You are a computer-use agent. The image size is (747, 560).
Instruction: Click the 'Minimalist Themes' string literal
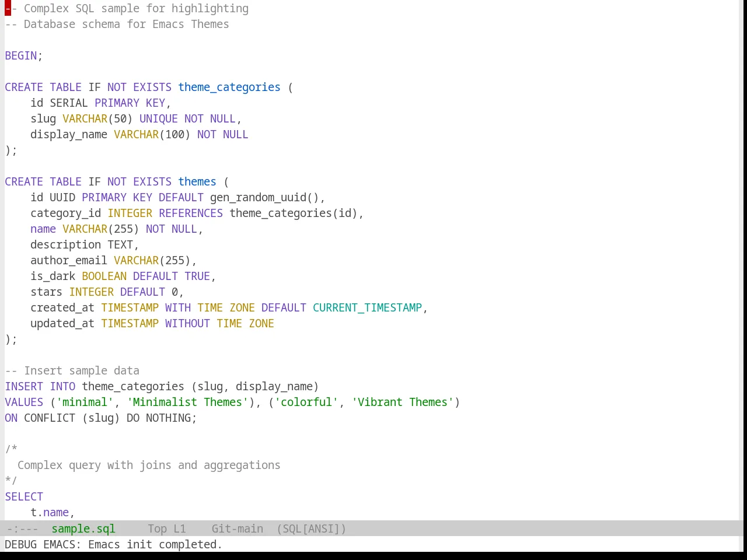(187, 402)
